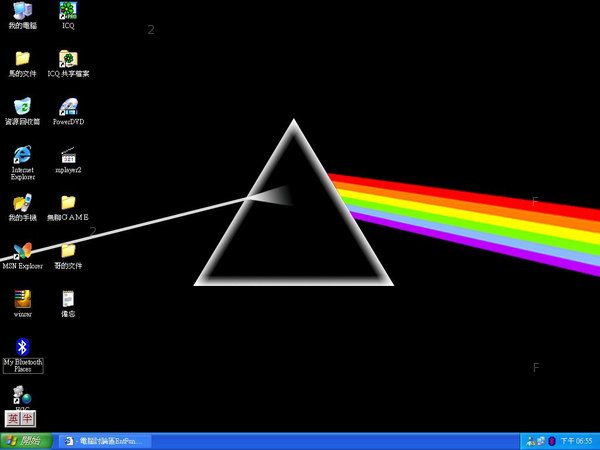600x450 pixels.
Task: Click the network connection tray icon
Action: (x=541, y=441)
